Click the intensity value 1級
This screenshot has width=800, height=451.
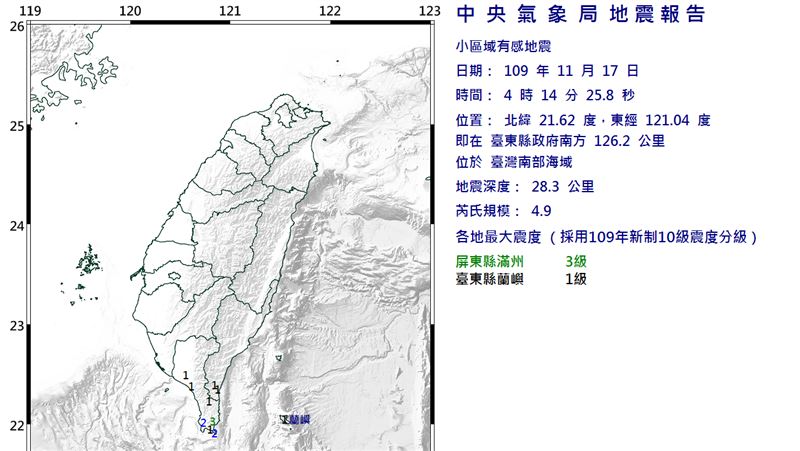576,279
